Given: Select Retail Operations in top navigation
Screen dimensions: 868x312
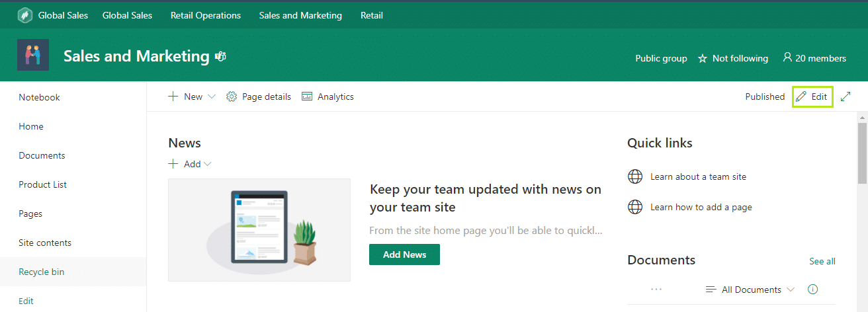Looking at the screenshot, I should click(x=205, y=15).
